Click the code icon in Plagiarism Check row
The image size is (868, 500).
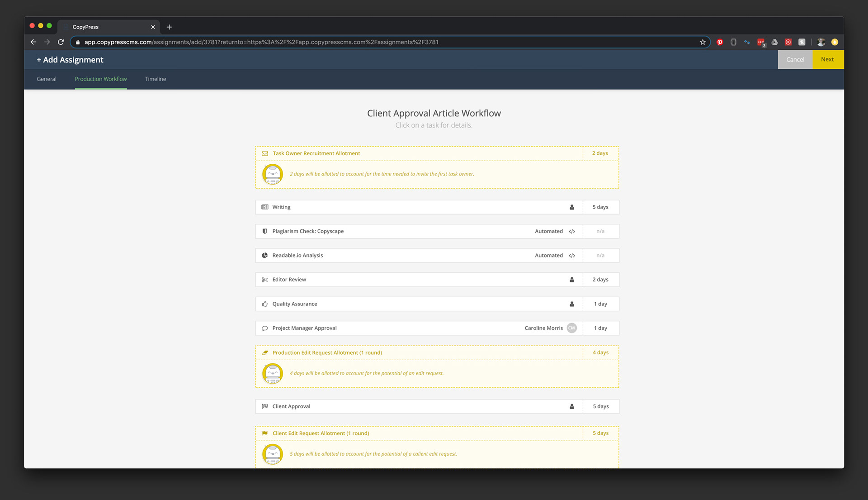tap(572, 231)
